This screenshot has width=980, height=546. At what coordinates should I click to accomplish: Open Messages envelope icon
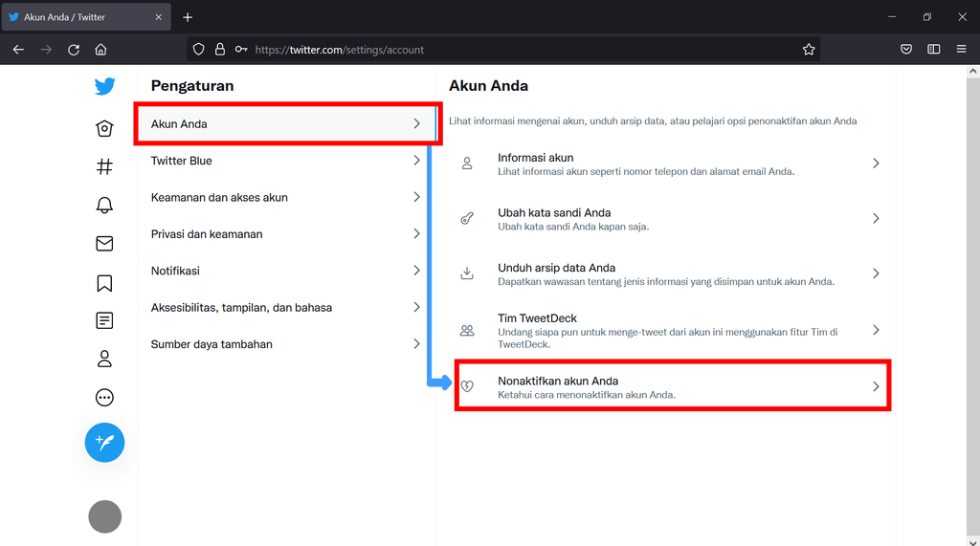tap(104, 244)
